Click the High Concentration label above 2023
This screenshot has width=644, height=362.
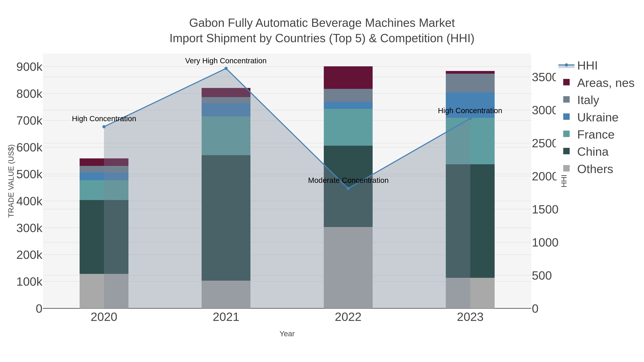pos(470,111)
